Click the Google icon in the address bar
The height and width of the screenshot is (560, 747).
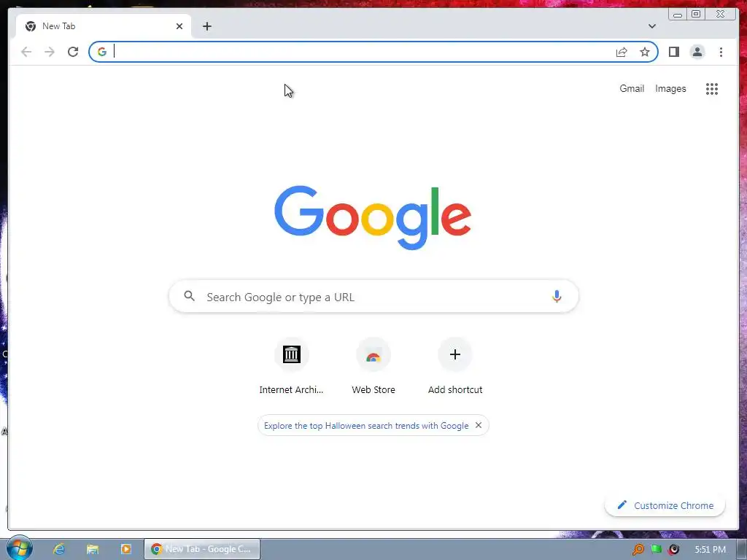[x=102, y=52]
